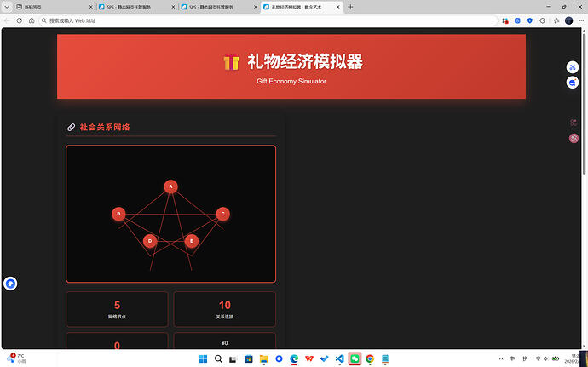Viewport: 588px width, 367px height.
Task: Switch to the first SPS 静态网页托管服务 tab
Action: click(126, 7)
